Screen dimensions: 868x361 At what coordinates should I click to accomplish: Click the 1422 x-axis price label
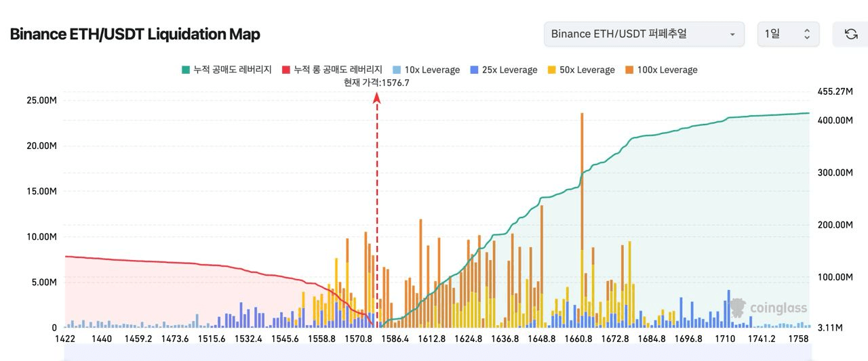point(65,339)
